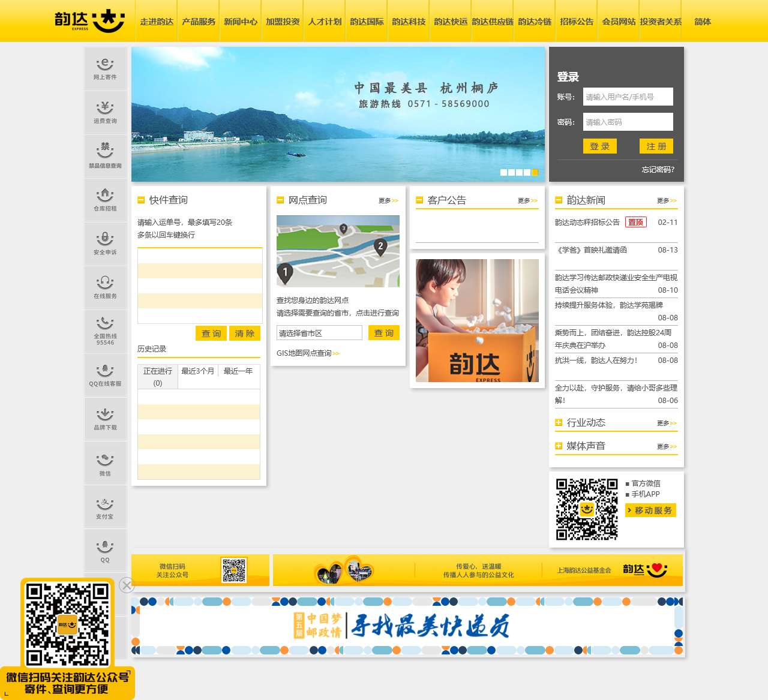Click 查询 button beside region selector
The height and width of the screenshot is (700, 768).
pos(384,333)
